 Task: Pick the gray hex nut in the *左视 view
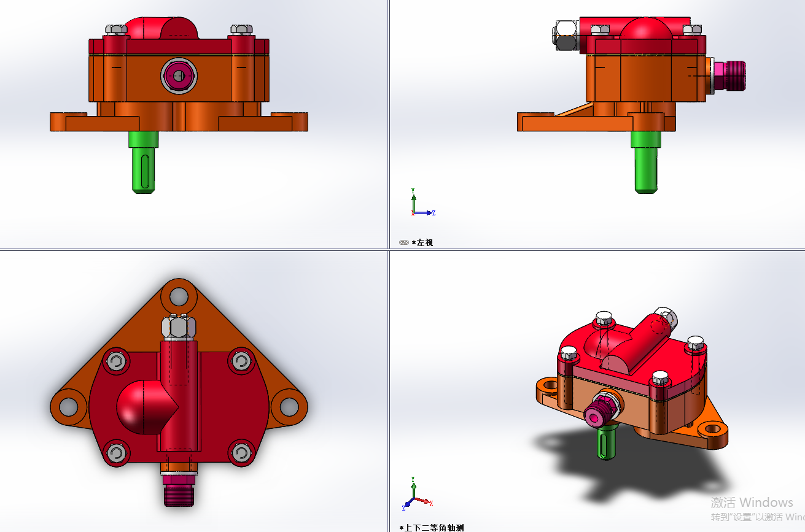click(x=566, y=35)
